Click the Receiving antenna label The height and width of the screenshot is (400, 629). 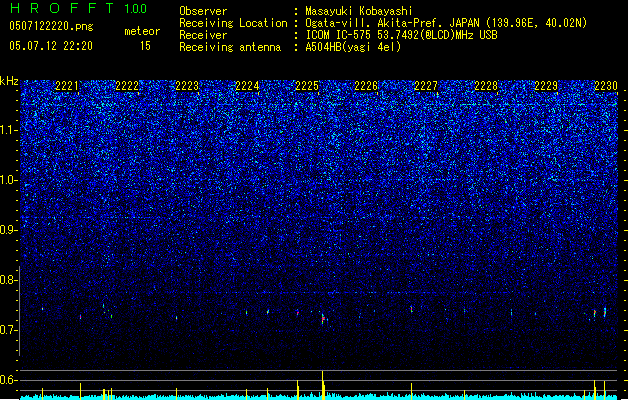pyautogui.click(x=230, y=47)
